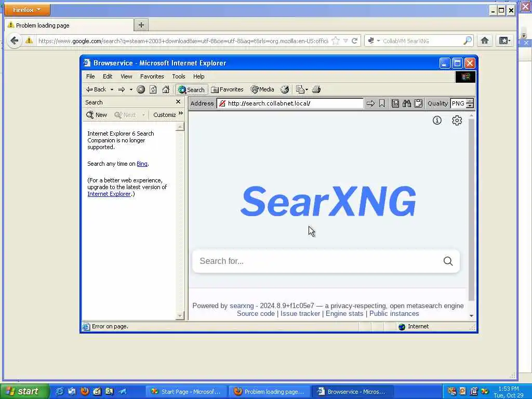Go to the Firefox Home page
The image size is (532, 399).
[485, 41]
